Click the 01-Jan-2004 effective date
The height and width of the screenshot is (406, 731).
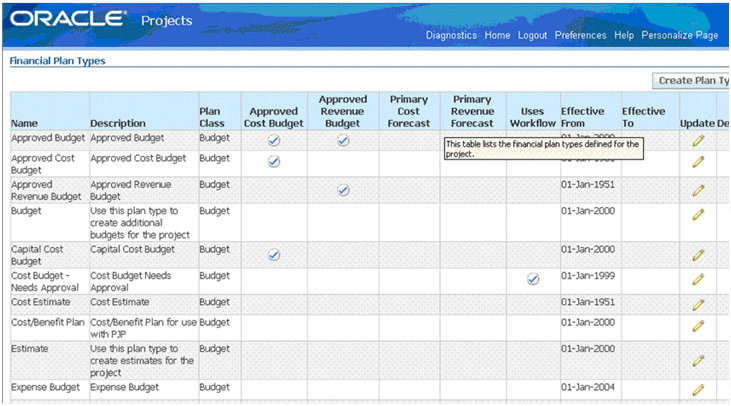pos(587,387)
